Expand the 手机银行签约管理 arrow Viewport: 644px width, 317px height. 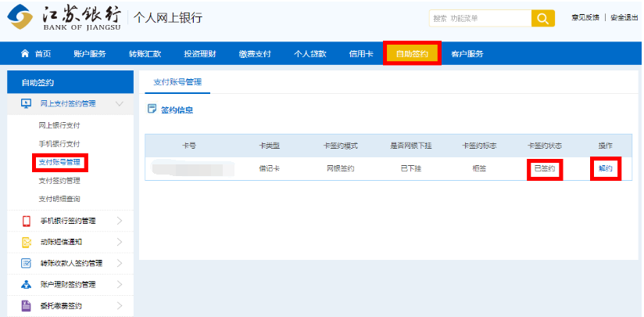pyautogui.click(x=119, y=221)
